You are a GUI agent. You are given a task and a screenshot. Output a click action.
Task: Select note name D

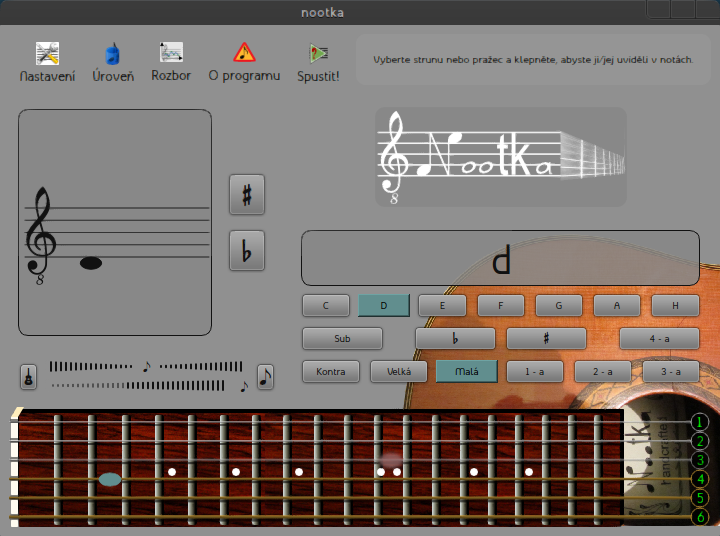(x=384, y=305)
